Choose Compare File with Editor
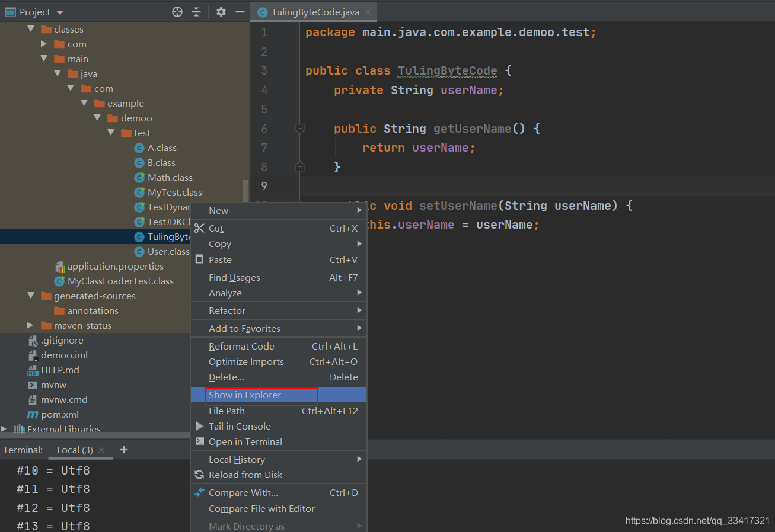This screenshot has width=775, height=532. [x=279, y=508]
